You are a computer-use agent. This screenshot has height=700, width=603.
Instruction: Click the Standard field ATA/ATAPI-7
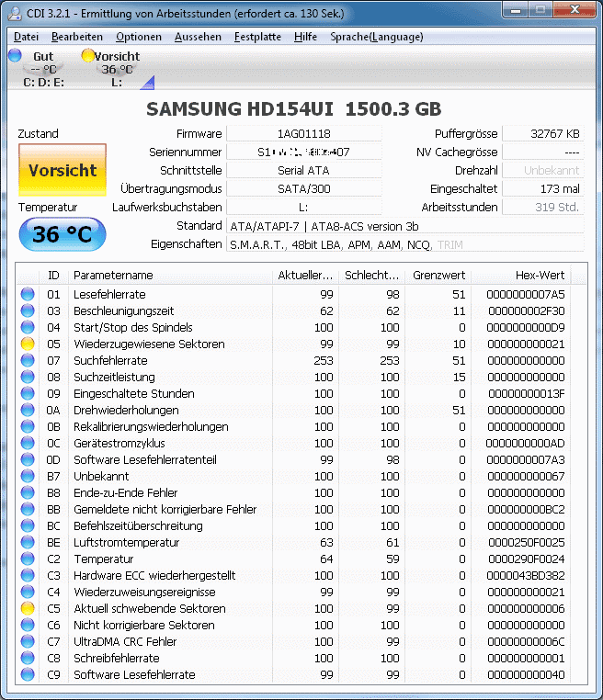point(405,226)
